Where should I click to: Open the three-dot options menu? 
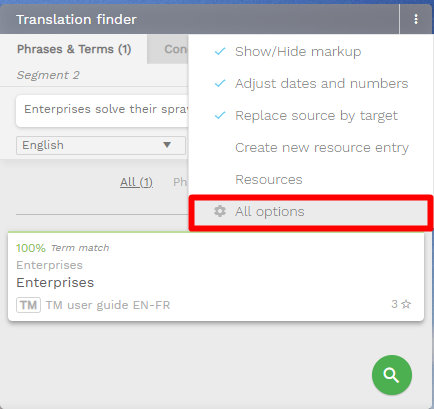(416, 19)
